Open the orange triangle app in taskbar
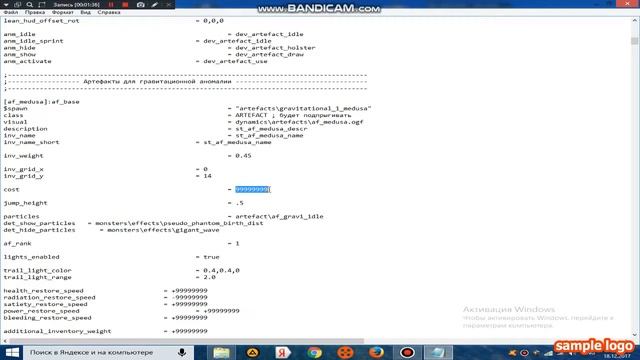 pyautogui.click(x=253, y=352)
